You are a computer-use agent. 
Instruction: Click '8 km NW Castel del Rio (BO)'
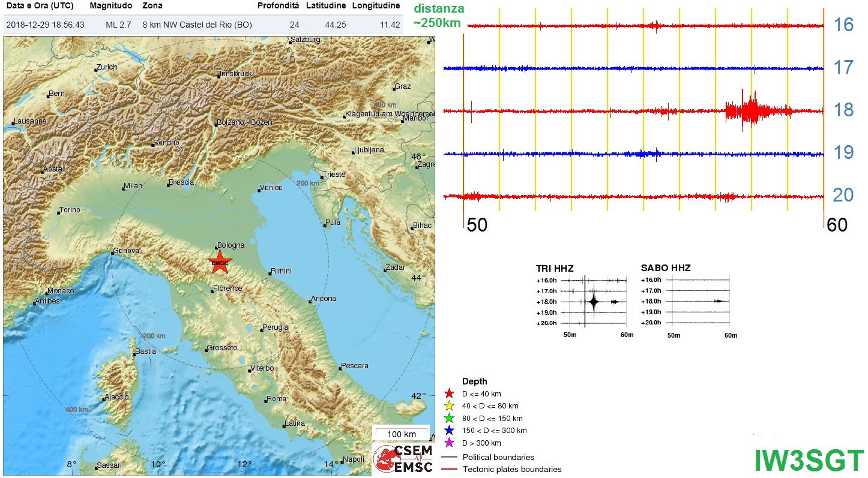point(197,25)
